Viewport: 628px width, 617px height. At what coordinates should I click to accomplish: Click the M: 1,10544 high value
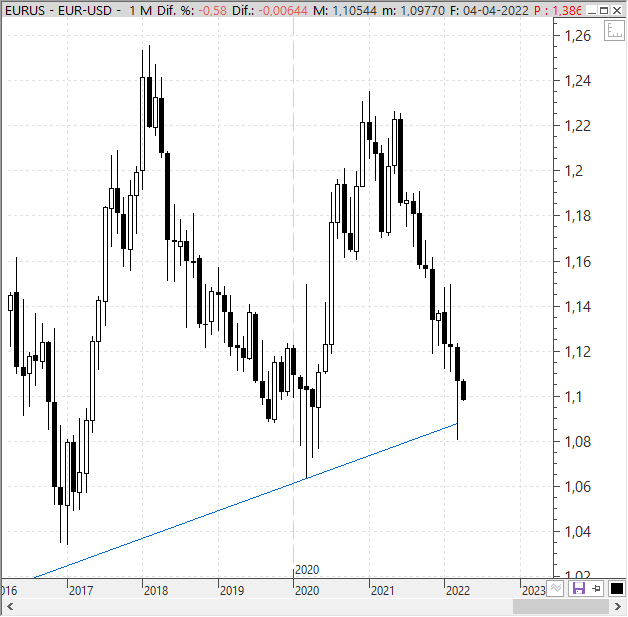point(345,10)
